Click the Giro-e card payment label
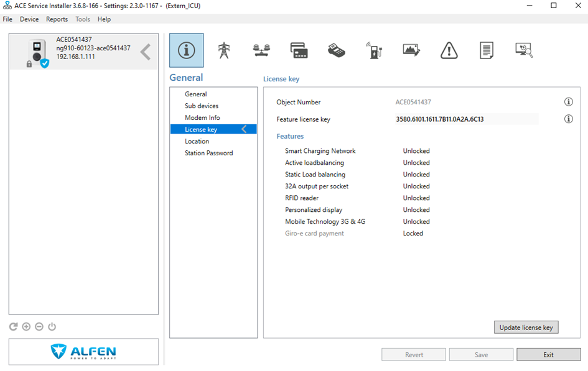 point(314,233)
